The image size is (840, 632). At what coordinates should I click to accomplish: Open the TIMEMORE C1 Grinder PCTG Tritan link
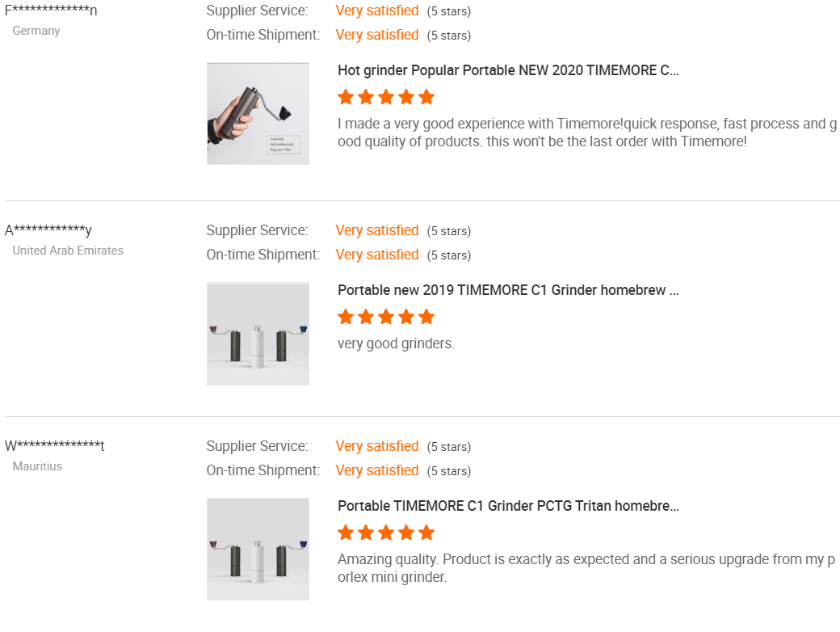(507, 506)
